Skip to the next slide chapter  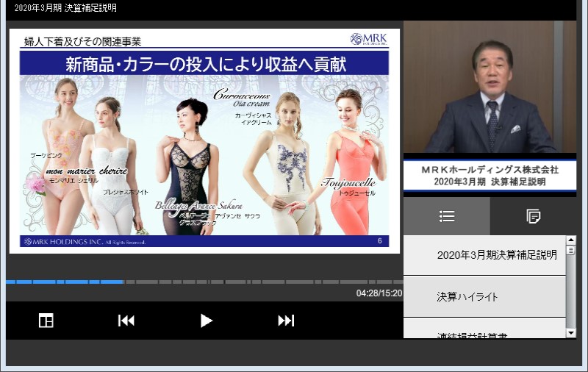coord(286,321)
